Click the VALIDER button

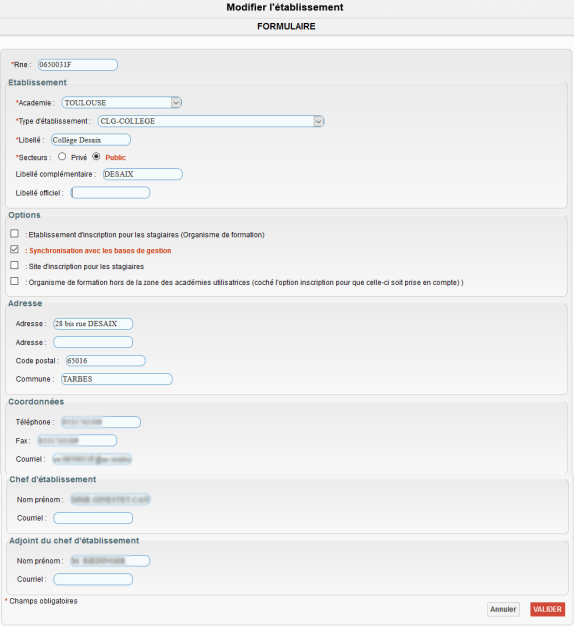coord(547,610)
